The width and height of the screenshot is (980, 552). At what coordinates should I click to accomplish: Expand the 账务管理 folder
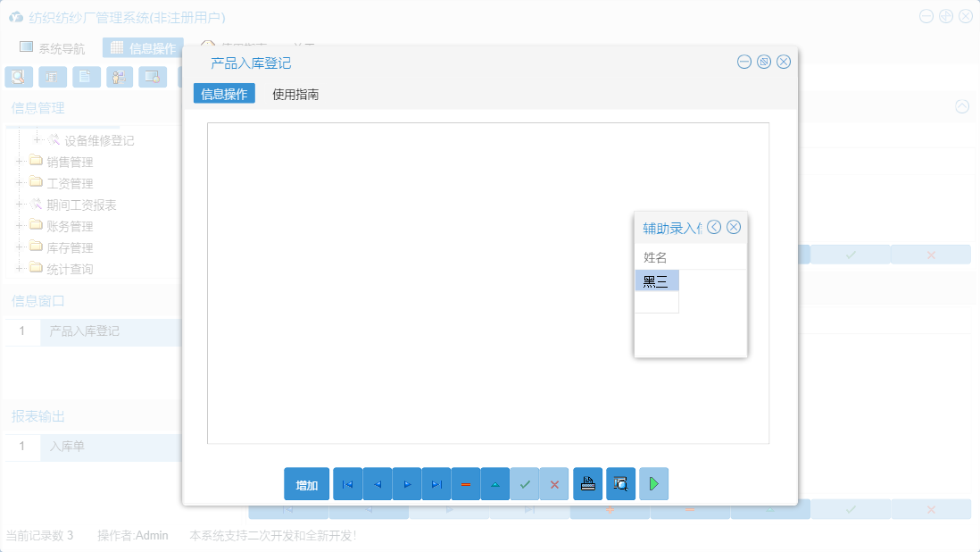20,225
